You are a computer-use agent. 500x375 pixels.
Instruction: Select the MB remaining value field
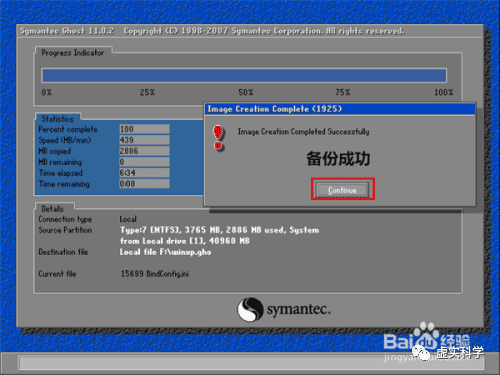coord(144,162)
